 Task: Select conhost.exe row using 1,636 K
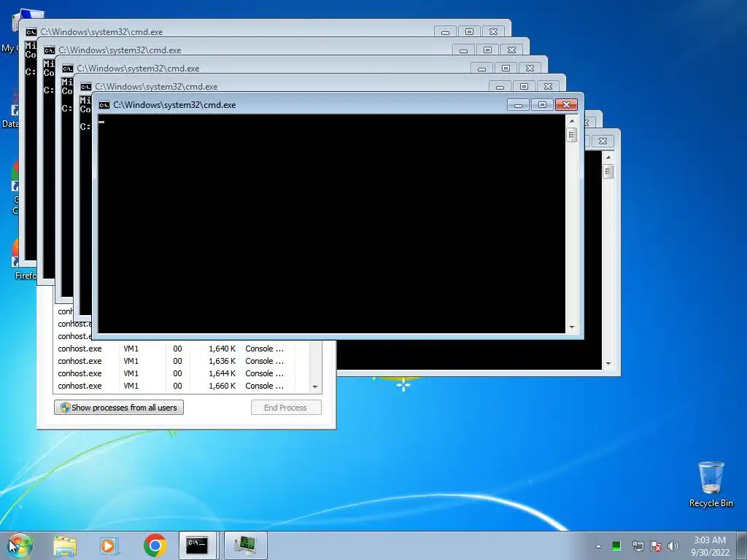tap(181, 361)
